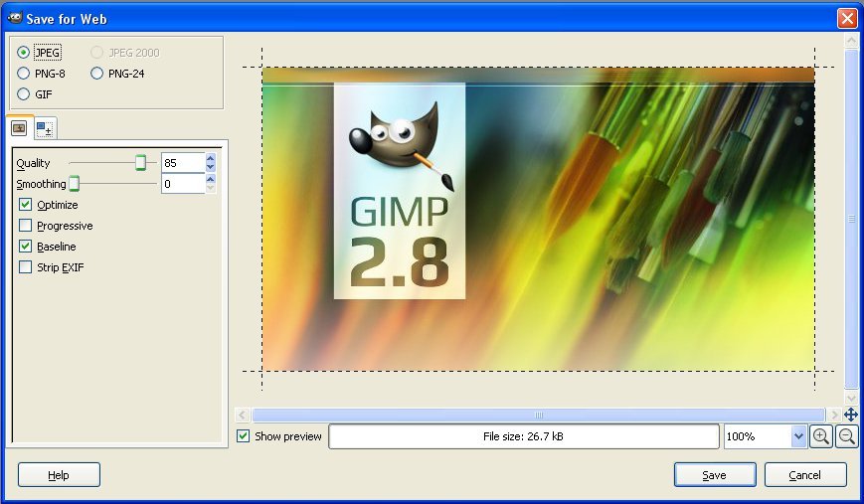Switch to the resize and crop tab
The width and height of the screenshot is (864, 504).
(45, 129)
